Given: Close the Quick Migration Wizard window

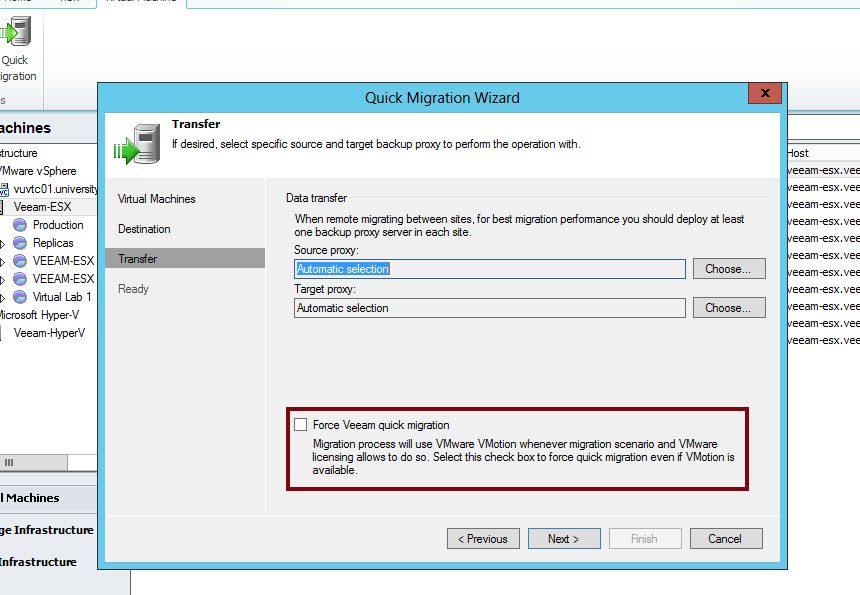Looking at the screenshot, I should click(765, 93).
